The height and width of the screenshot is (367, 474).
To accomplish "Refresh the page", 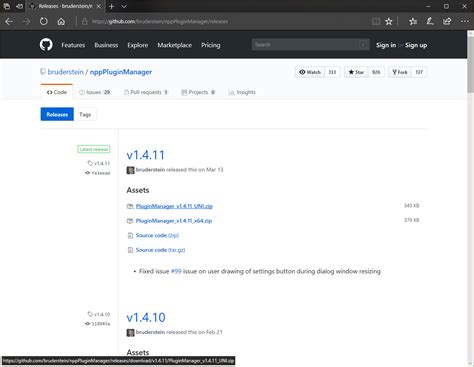I will pos(44,22).
